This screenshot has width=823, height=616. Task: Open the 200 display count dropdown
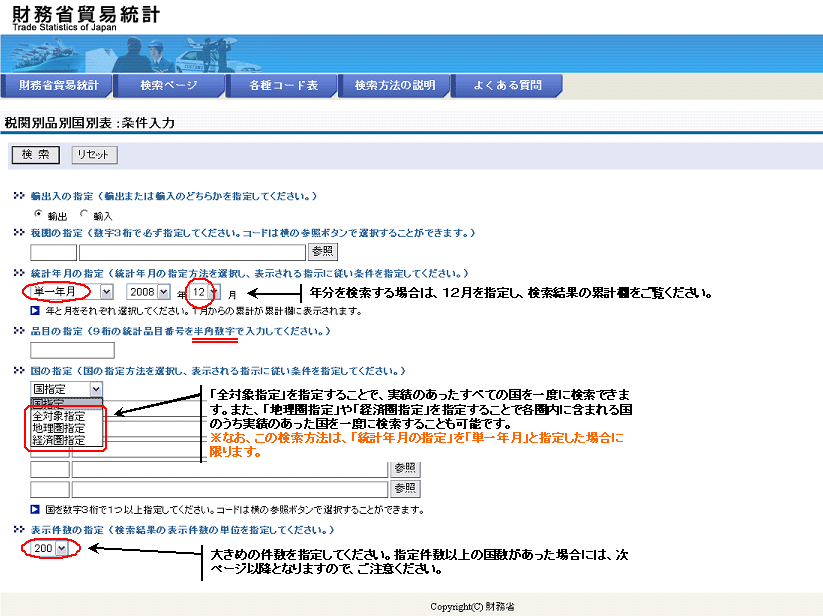62,548
